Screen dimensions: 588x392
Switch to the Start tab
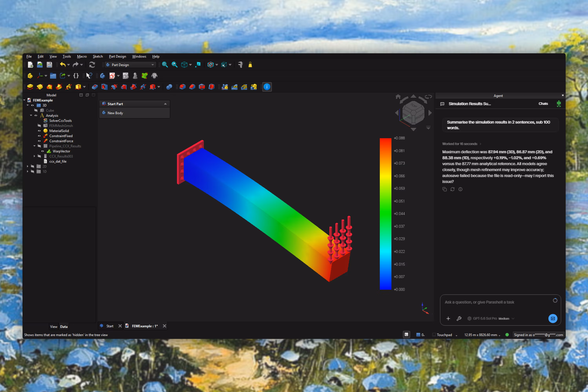pos(110,326)
